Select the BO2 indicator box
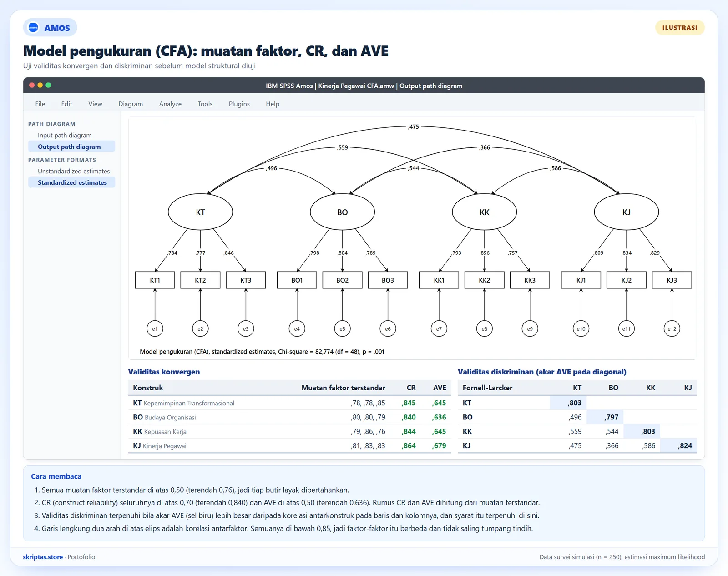 [342, 280]
